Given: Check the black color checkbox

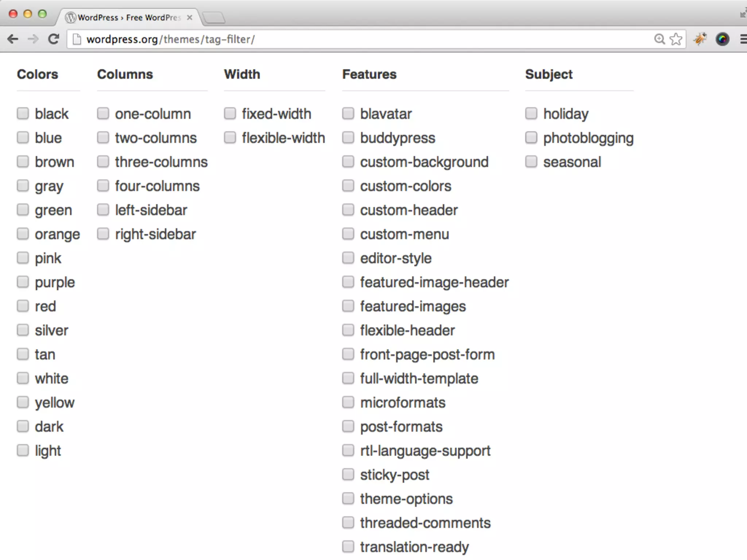Looking at the screenshot, I should tap(23, 113).
